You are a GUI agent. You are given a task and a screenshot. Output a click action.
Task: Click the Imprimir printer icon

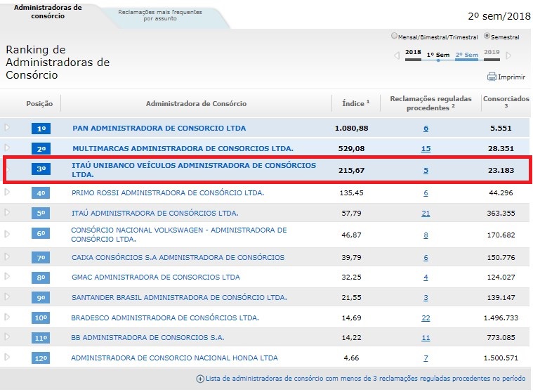tap(492, 77)
